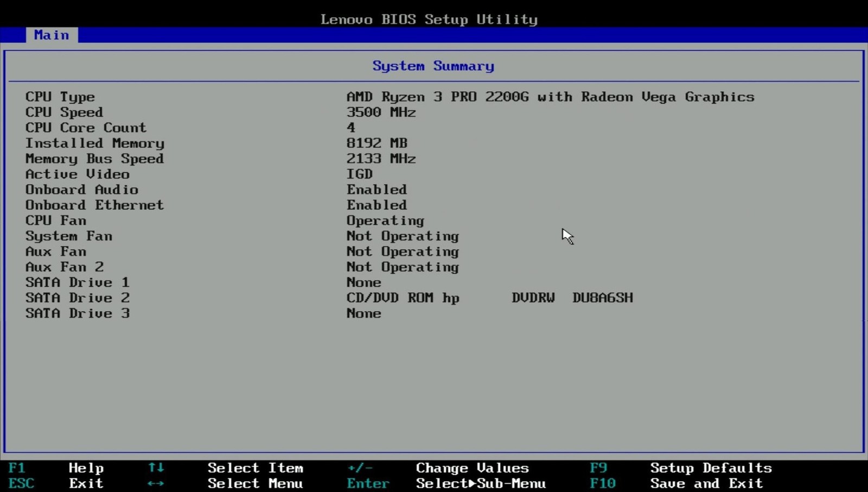Viewport: 868px width, 492px height.
Task: Click the Aux Fan label
Action: (55, 251)
